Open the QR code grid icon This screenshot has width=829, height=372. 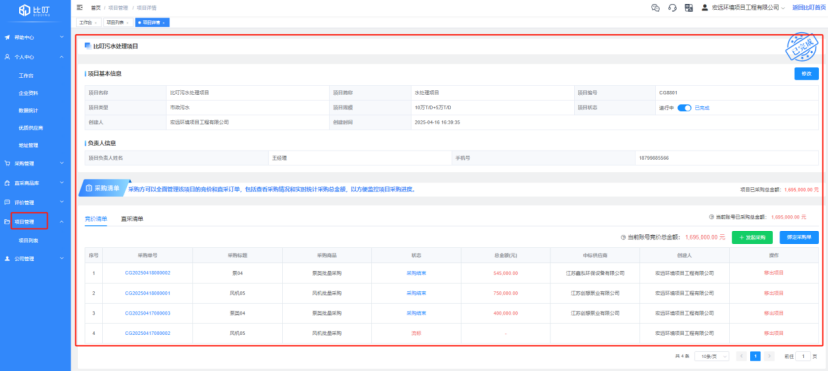pos(689,7)
